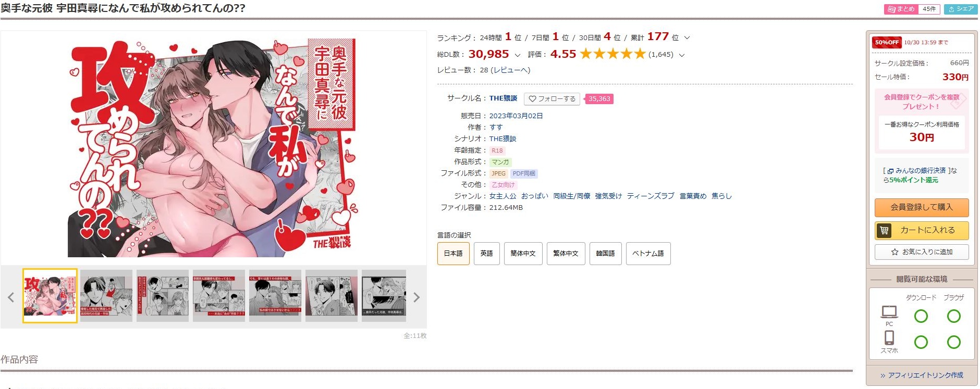980x389 pixels.
Task: Click the five-star rating display
Action: tap(612, 54)
